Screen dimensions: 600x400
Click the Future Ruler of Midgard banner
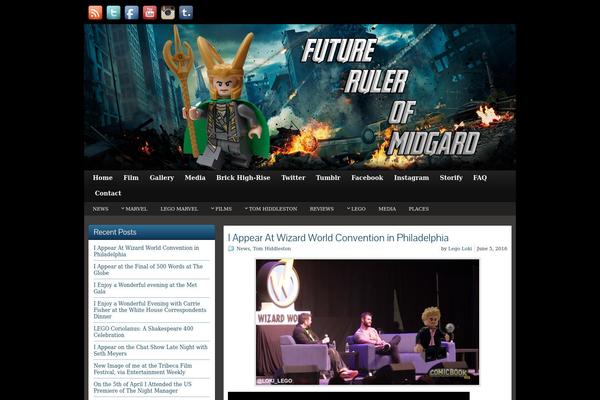point(300,97)
